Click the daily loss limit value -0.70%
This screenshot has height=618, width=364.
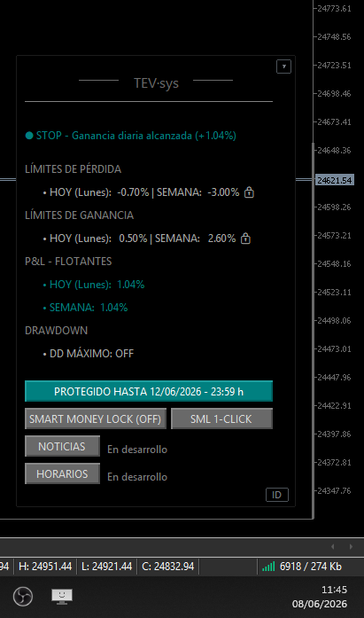tap(133, 192)
